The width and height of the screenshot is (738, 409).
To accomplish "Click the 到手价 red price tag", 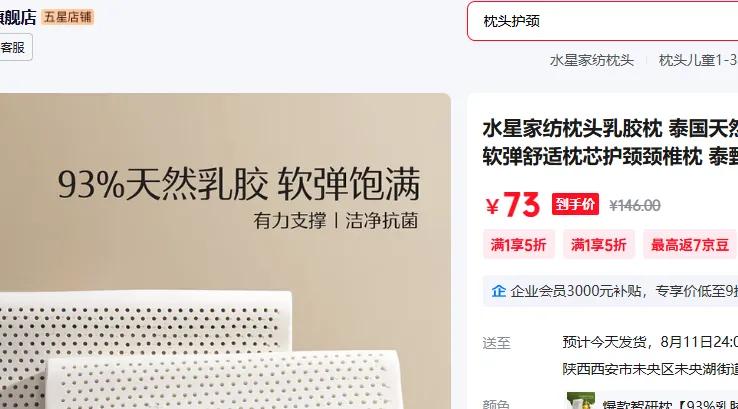I will pos(575,204).
